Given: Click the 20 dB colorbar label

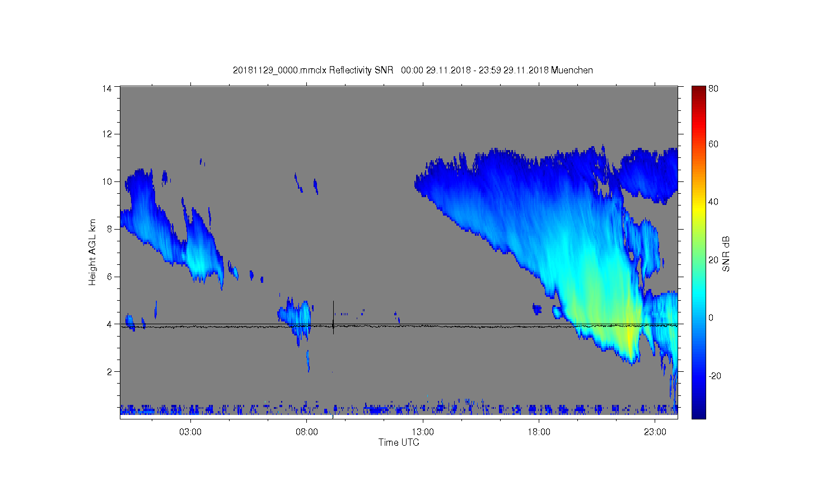Looking at the screenshot, I should tap(713, 260).
